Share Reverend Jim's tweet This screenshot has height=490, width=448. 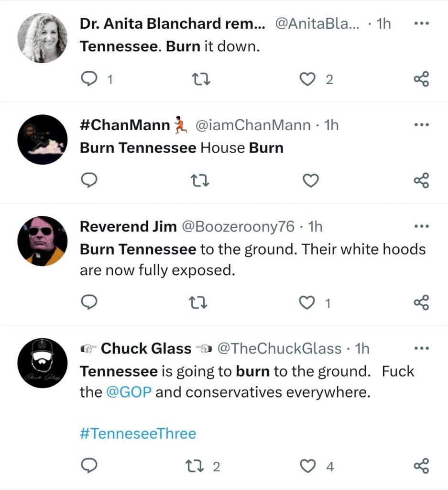(x=421, y=302)
